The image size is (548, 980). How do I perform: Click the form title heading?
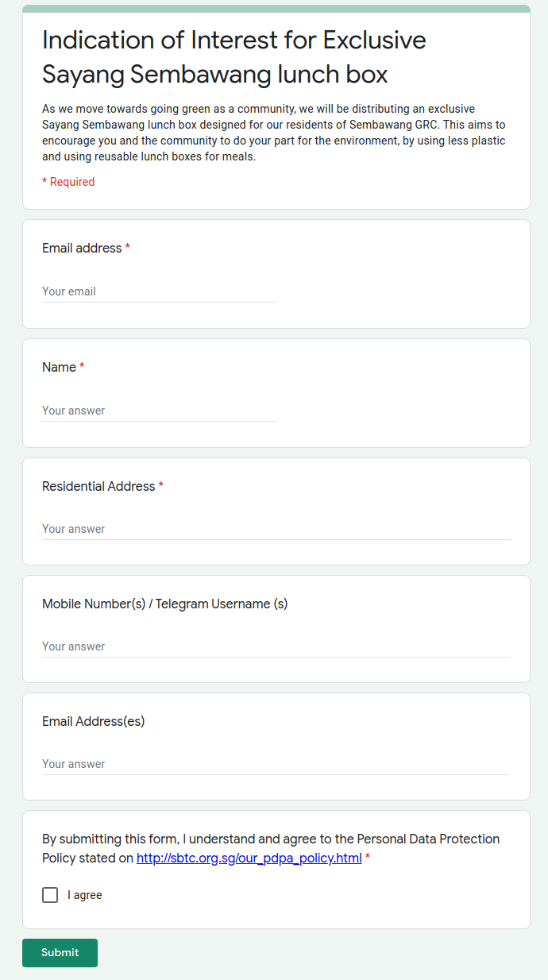[x=234, y=56]
